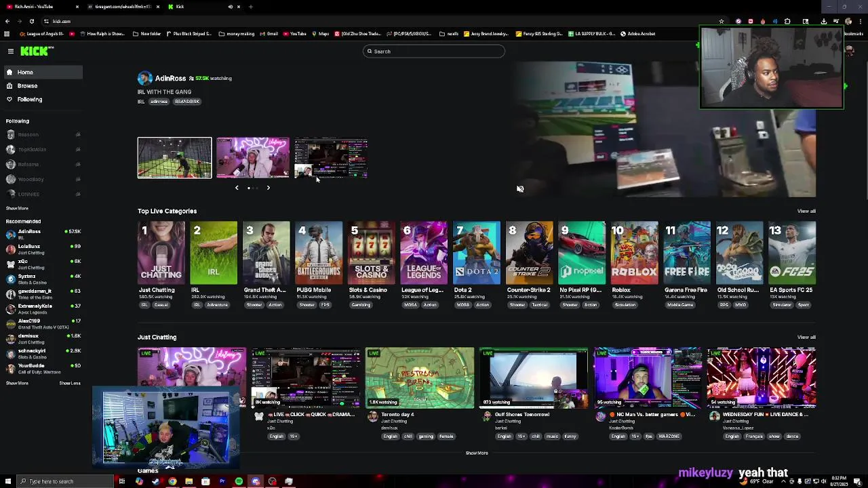View all Top Live Categories
868x488 pixels.
tap(806, 211)
